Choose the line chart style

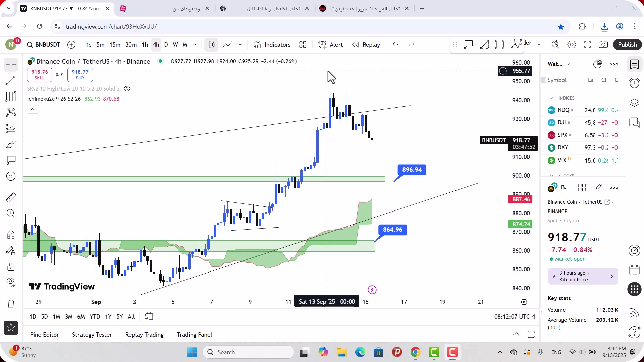point(227,45)
